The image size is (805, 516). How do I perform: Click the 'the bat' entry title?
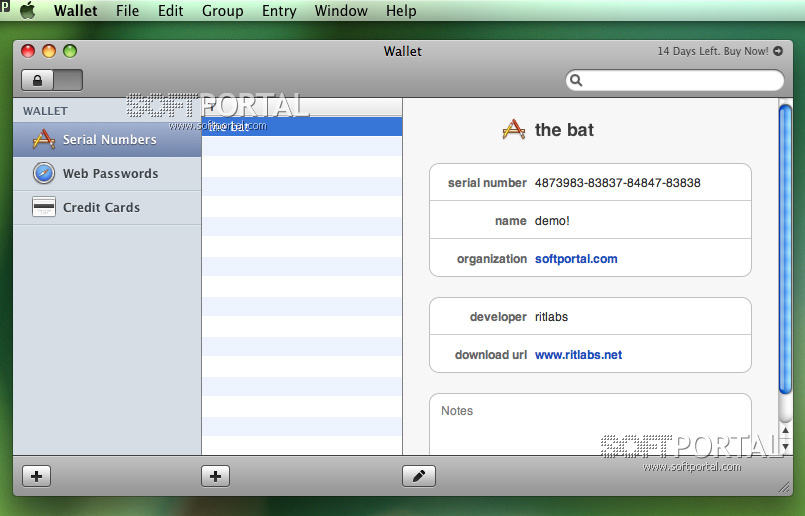pyautogui.click(x=564, y=130)
